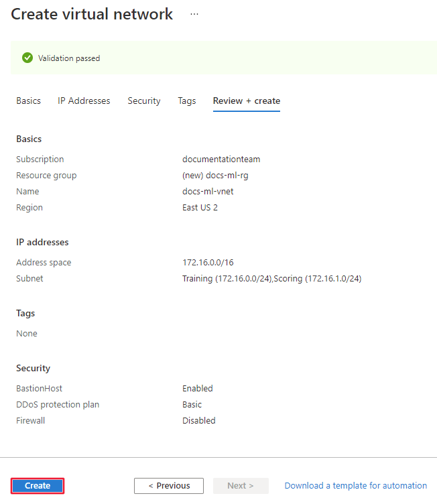
Task: Click the '(new) docs-ml-rg' resource group value
Action: pyautogui.click(x=215, y=176)
